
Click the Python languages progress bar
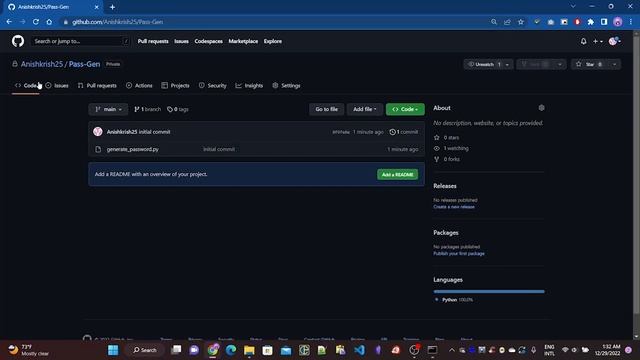[x=489, y=291]
